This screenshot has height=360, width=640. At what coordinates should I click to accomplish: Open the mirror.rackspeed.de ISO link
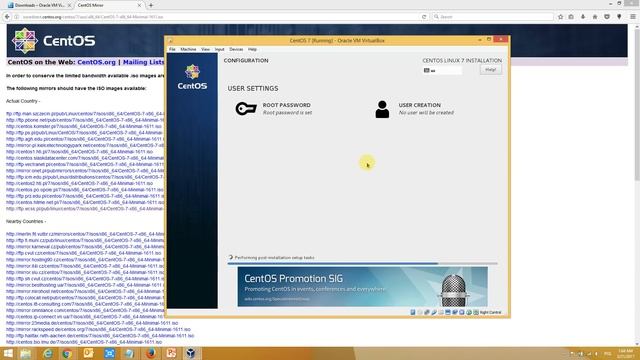pos(98,329)
